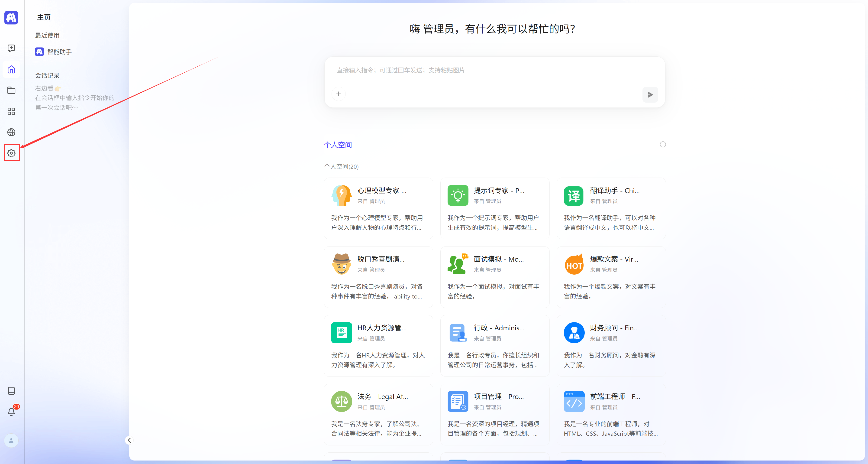Open the notification bell with 20 badge
This screenshot has height=464, width=868.
11,412
